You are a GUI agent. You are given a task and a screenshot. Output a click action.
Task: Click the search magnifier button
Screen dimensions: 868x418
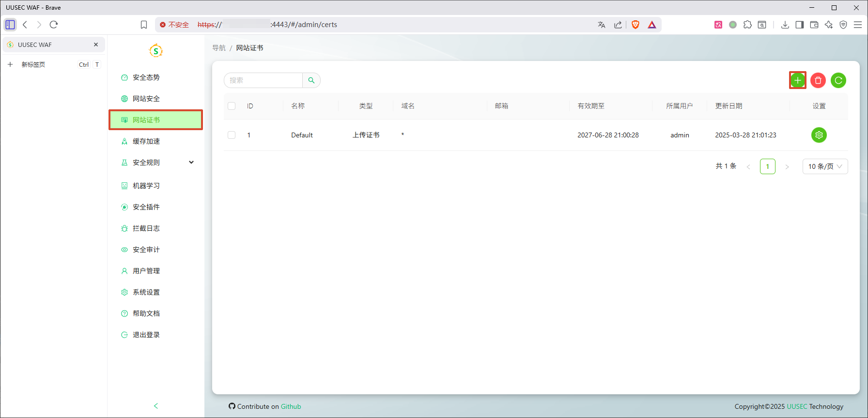(311, 80)
